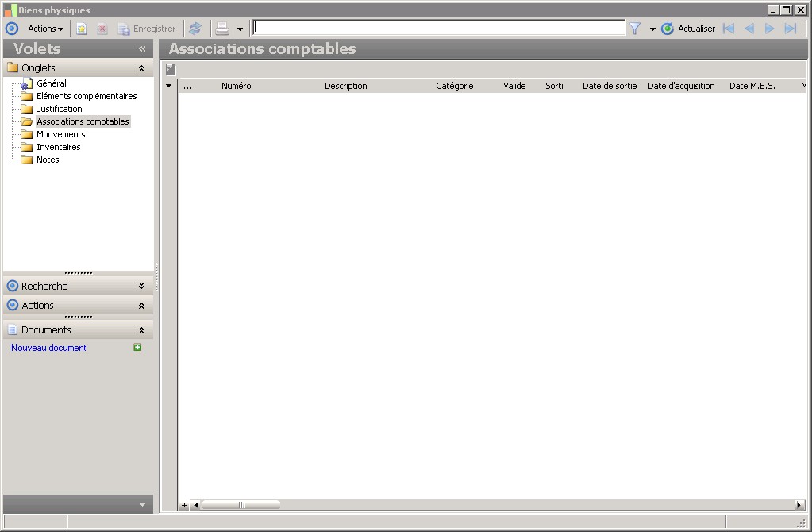
Task: Click the Sorti column header
Action: point(554,86)
